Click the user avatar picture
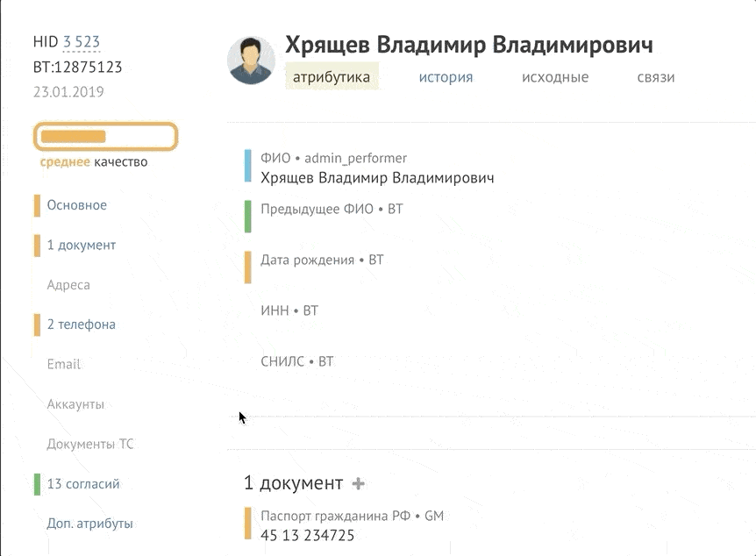The width and height of the screenshot is (756, 556). [x=251, y=61]
